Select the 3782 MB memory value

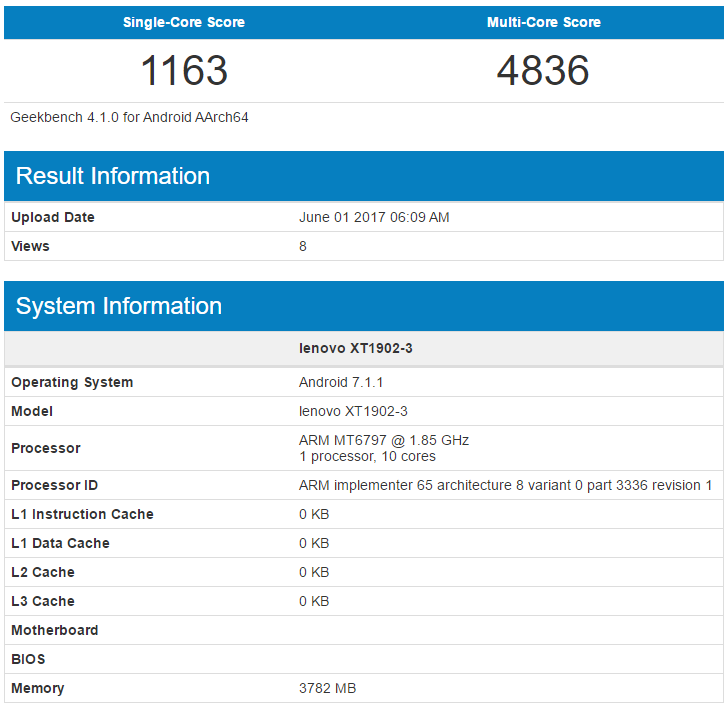coord(327,688)
